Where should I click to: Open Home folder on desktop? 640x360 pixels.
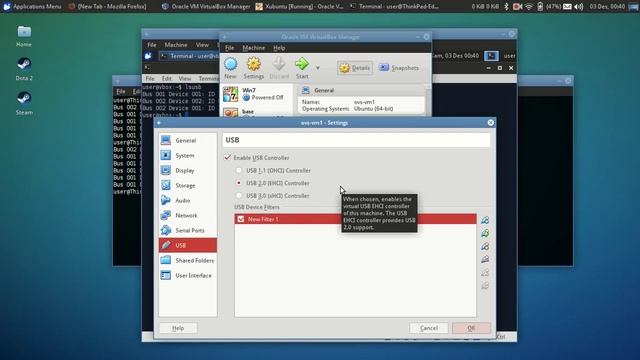click(24, 36)
